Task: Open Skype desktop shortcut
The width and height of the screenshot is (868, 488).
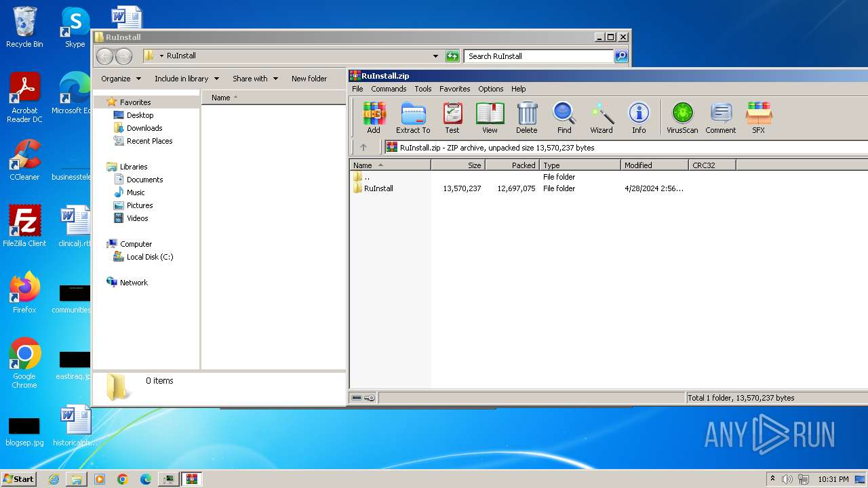Action: pos(75,27)
